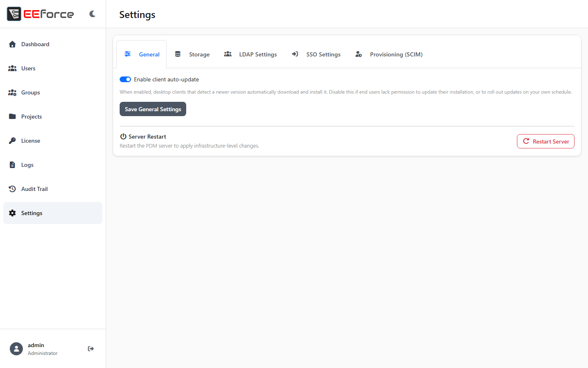Switch to the Storage tab

tap(192, 54)
